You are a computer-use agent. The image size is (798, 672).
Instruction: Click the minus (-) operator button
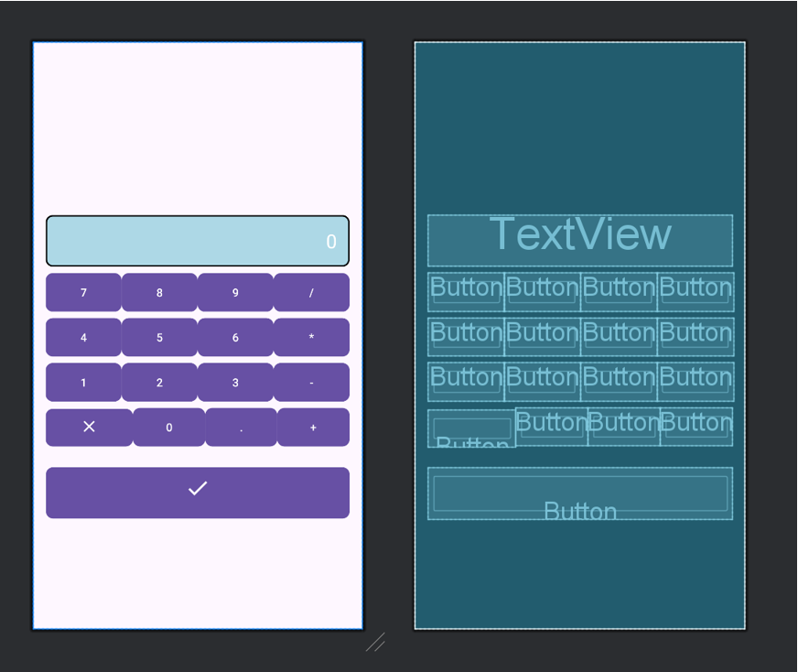[311, 383]
